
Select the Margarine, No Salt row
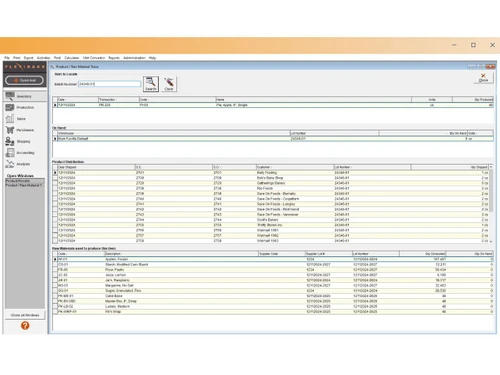273,285
